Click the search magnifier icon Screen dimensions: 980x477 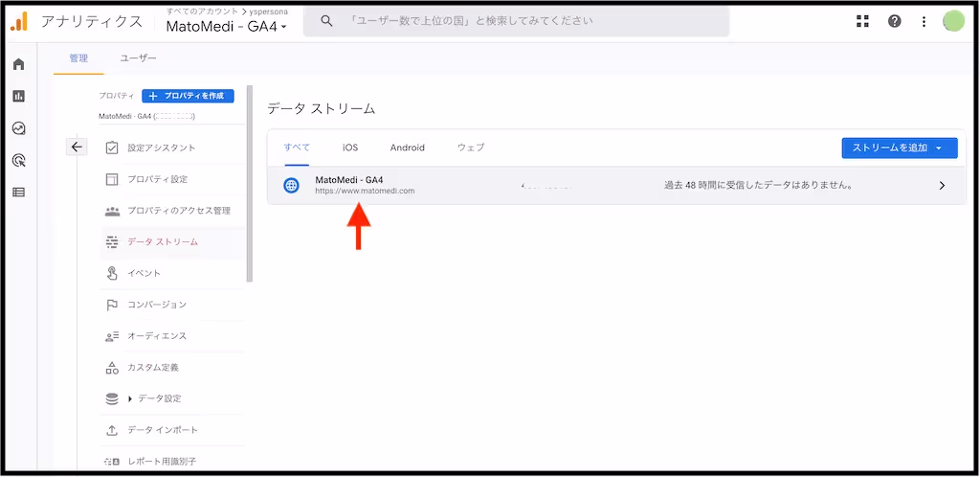[326, 21]
